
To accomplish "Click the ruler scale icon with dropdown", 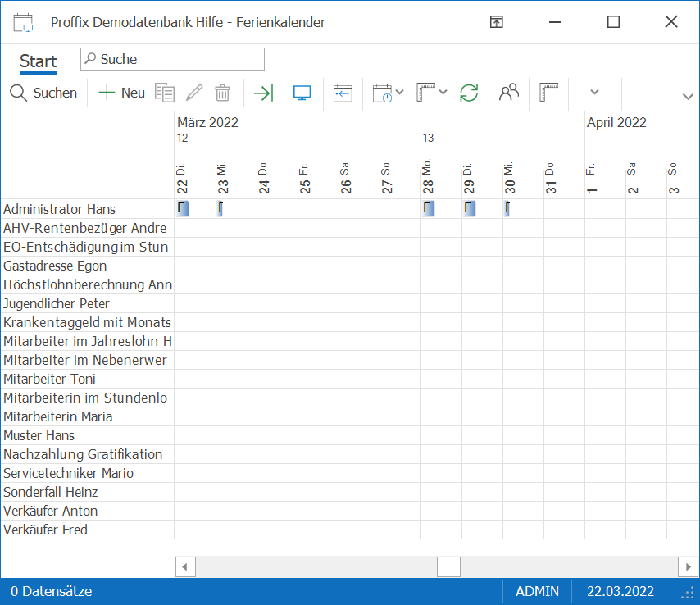I will [425, 93].
